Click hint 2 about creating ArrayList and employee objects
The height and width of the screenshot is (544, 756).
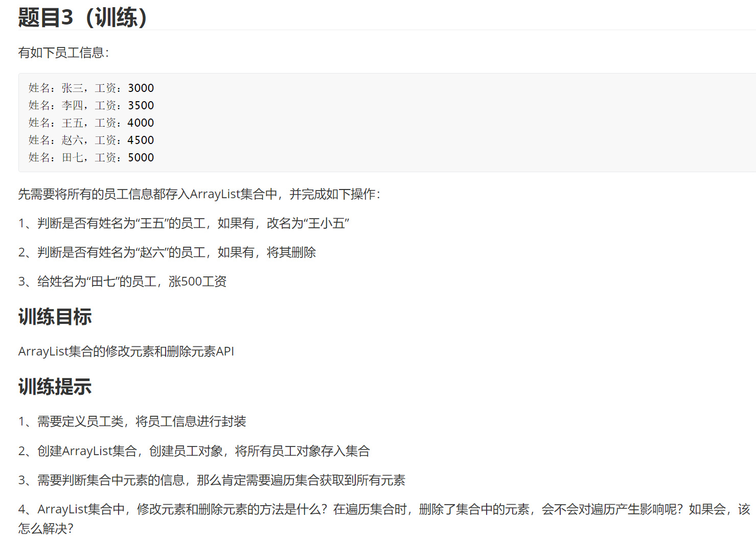194,451
